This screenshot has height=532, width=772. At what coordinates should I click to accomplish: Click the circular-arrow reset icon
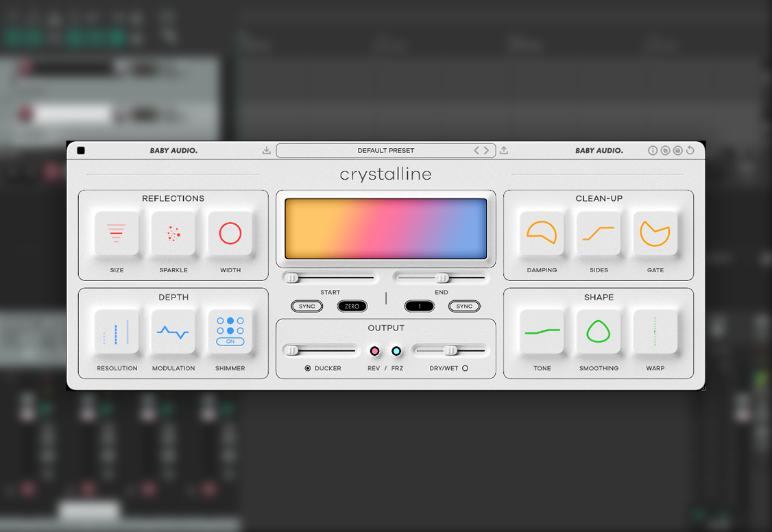[690, 151]
